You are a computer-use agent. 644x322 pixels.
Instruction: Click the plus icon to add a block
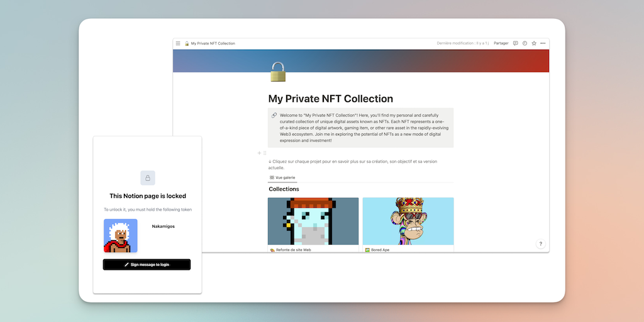[259, 153]
